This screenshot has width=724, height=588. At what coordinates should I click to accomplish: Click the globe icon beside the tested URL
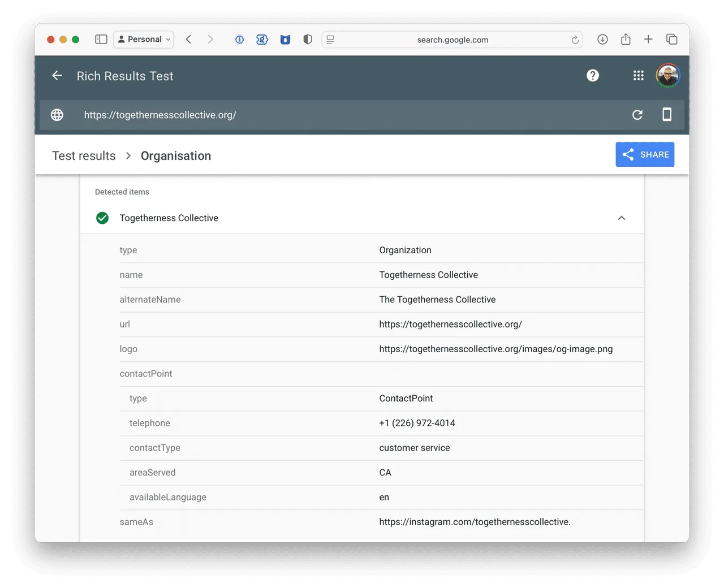[x=57, y=115]
